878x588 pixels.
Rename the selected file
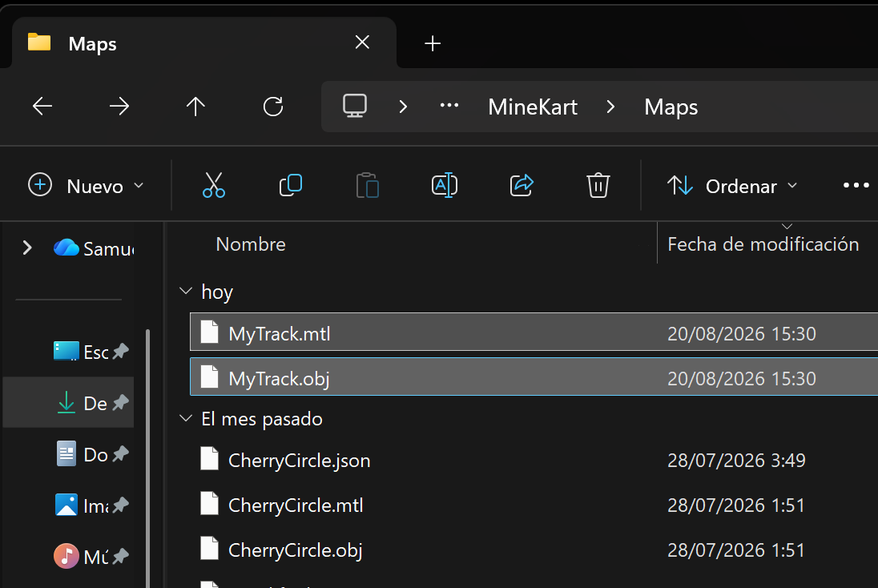click(445, 185)
